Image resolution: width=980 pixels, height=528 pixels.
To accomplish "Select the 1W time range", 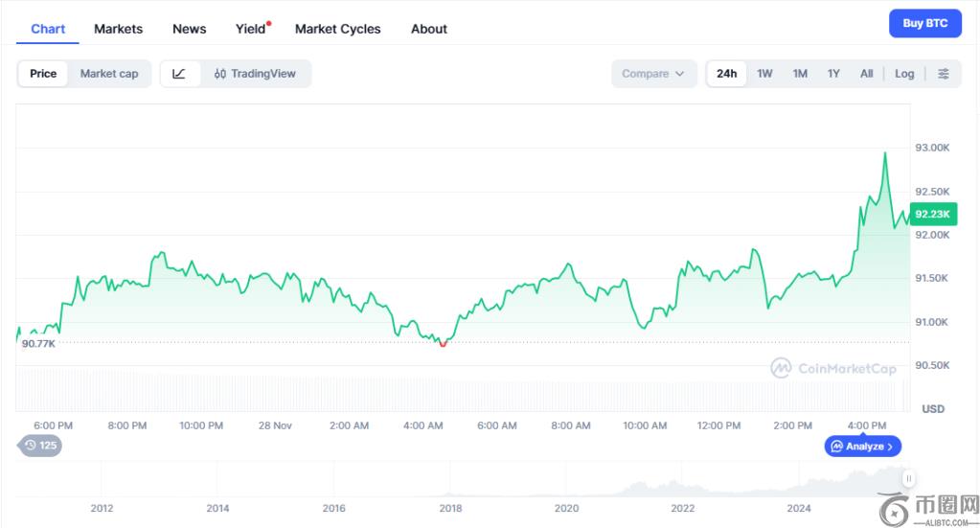I will (764, 74).
